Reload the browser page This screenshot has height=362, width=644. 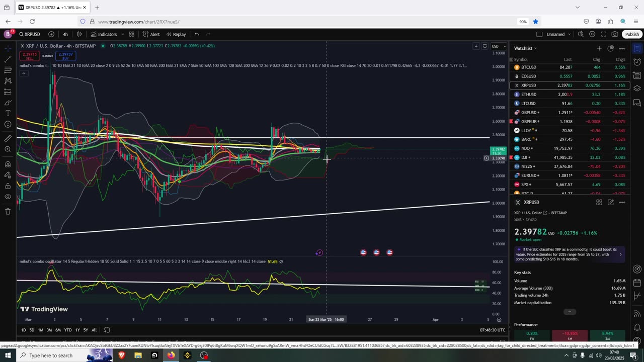(x=32, y=22)
